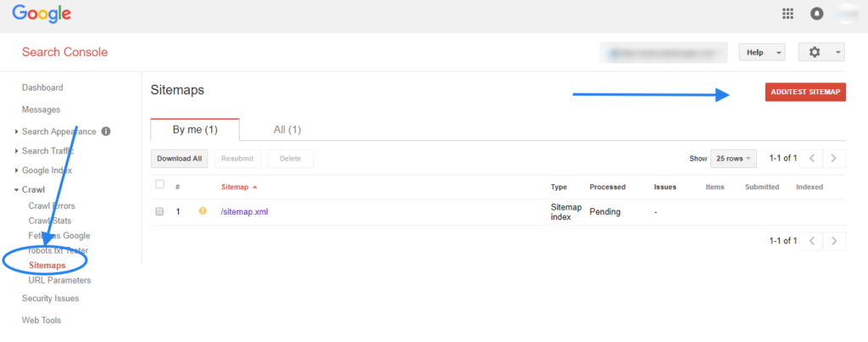Click the warning icon beside /sitemap.xml

click(x=203, y=210)
